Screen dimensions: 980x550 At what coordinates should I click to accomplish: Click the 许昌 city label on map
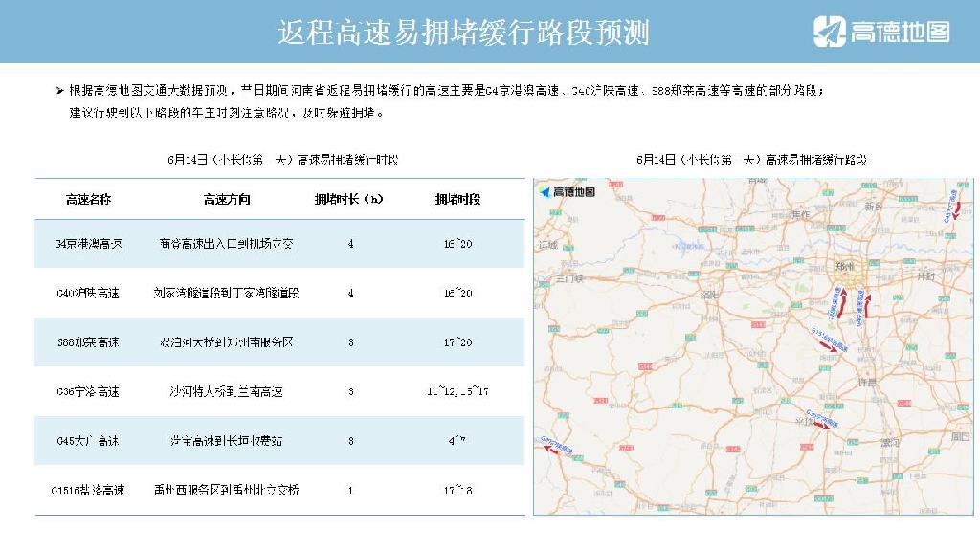point(866,382)
